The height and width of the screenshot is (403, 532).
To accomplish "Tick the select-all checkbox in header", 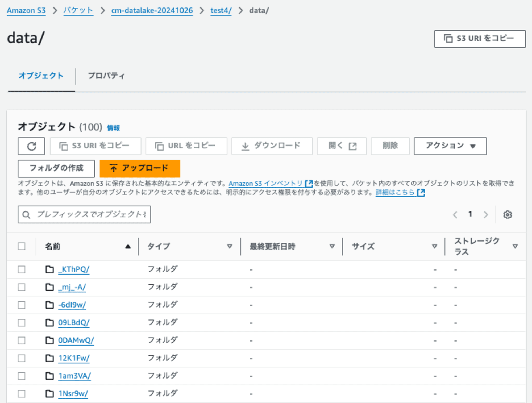I will click(x=22, y=246).
